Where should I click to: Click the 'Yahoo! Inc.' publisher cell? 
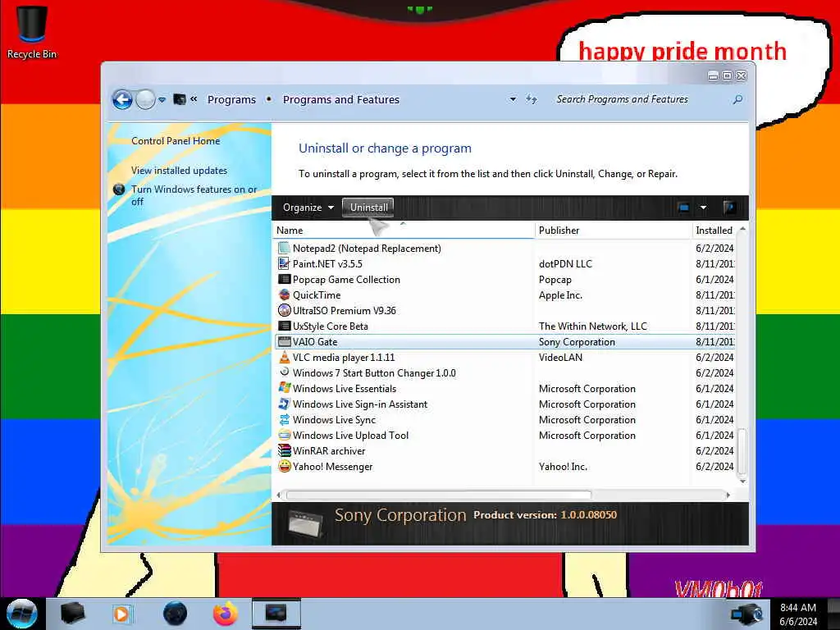563,467
